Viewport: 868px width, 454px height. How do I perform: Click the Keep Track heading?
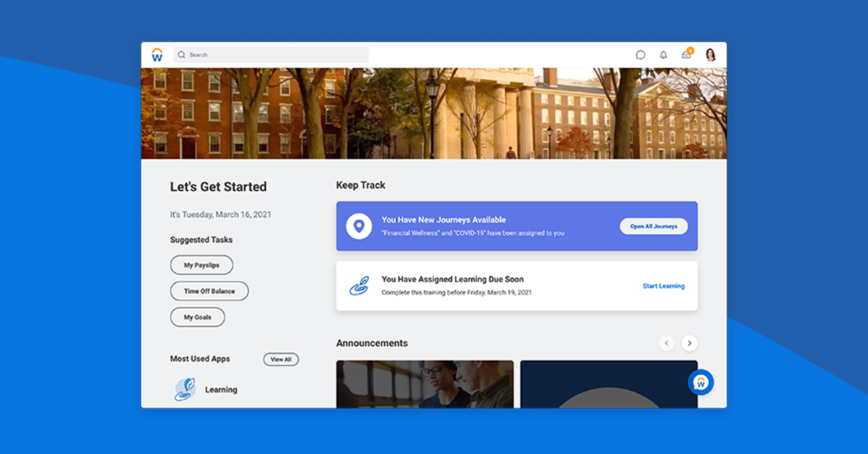(x=361, y=185)
